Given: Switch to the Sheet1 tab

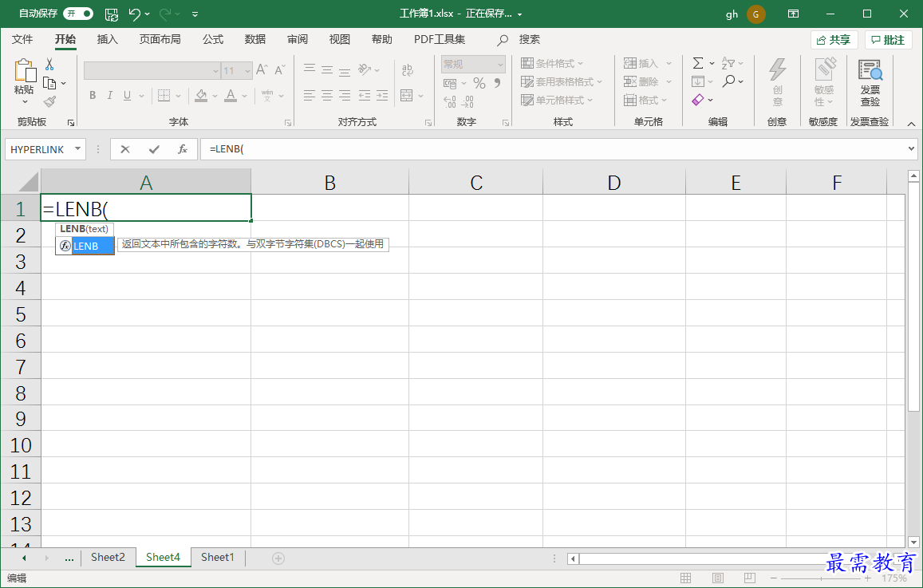Looking at the screenshot, I should coord(217,558).
